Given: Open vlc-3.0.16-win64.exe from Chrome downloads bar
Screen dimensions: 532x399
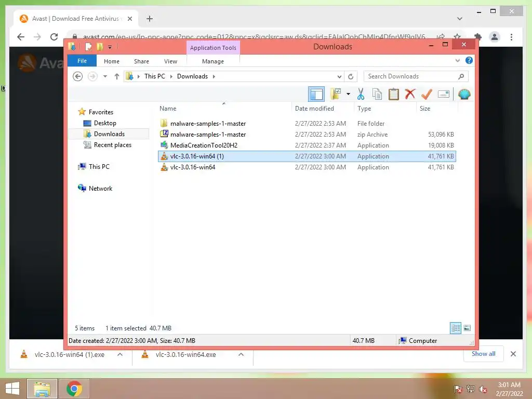Looking at the screenshot, I should click(185, 354).
